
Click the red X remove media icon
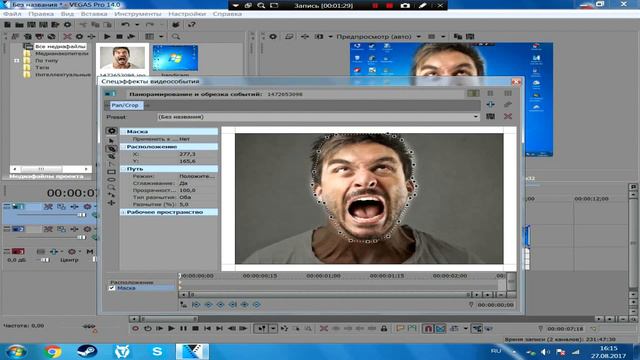pyautogui.click(x=67, y=37)
